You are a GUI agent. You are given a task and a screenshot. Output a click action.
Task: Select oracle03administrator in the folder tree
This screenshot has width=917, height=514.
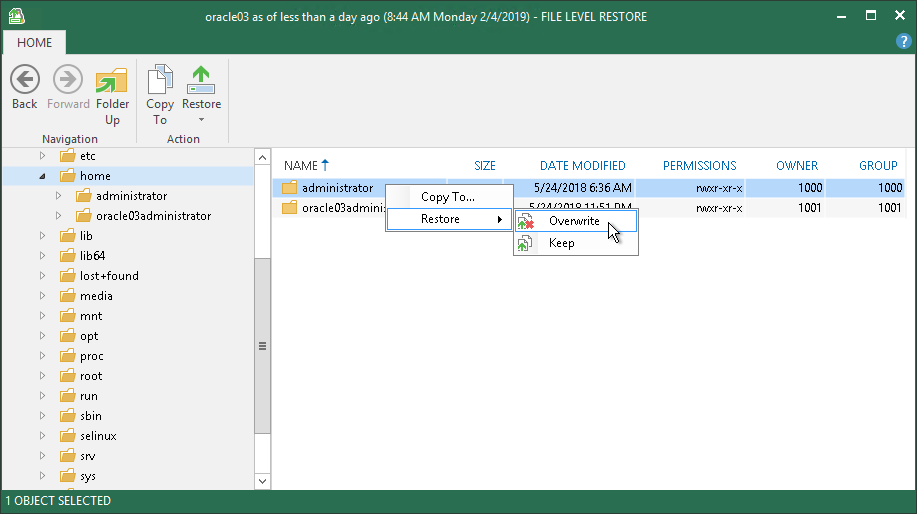pos(153,216)
